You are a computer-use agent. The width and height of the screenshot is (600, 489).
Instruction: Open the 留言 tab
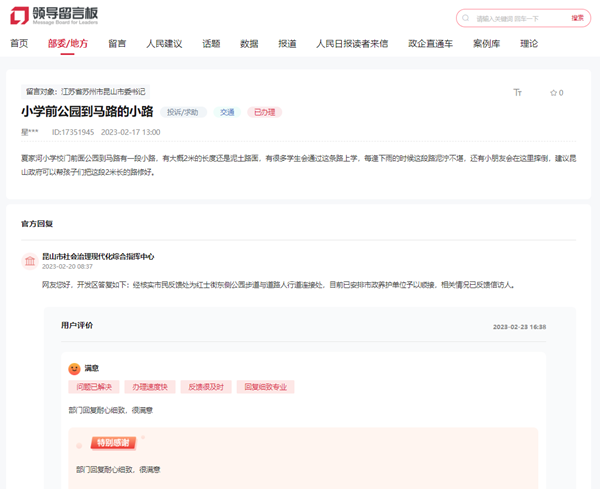[x=117, y=44]
